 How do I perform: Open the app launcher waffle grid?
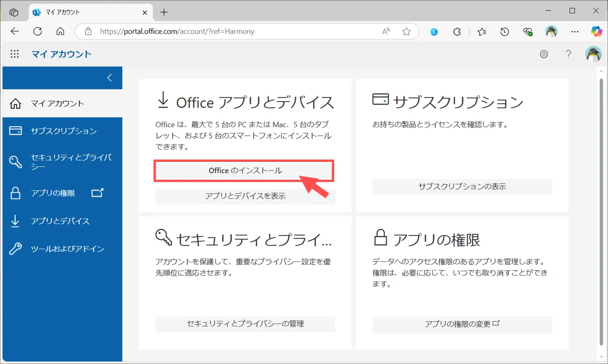coord(15,54)
